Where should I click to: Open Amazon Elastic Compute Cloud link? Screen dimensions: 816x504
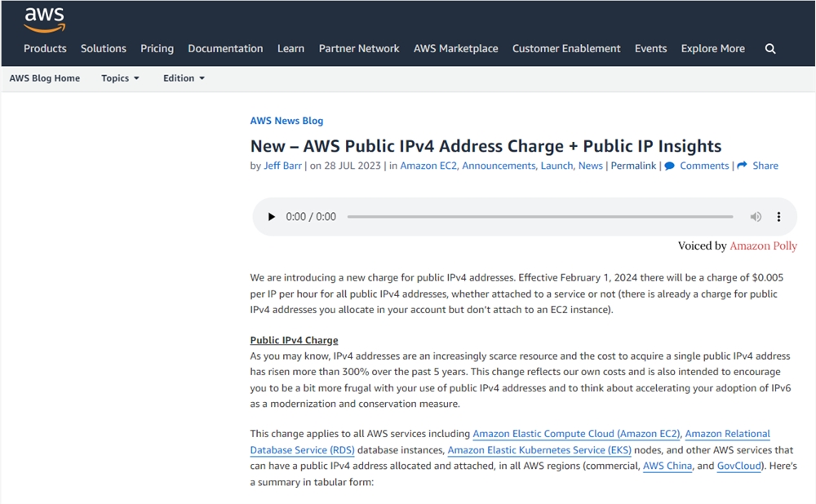[x=577, y=434]
